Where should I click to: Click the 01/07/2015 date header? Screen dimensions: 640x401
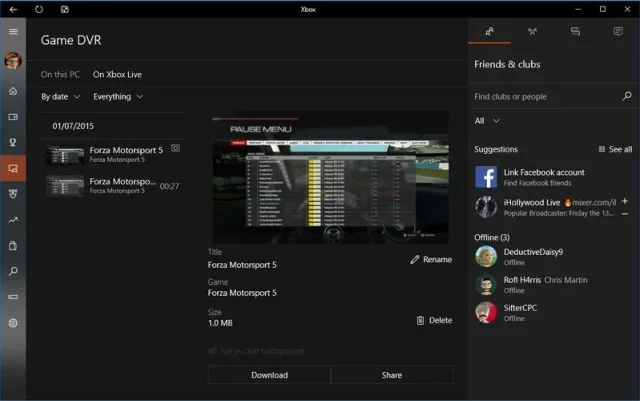(73, 126)
